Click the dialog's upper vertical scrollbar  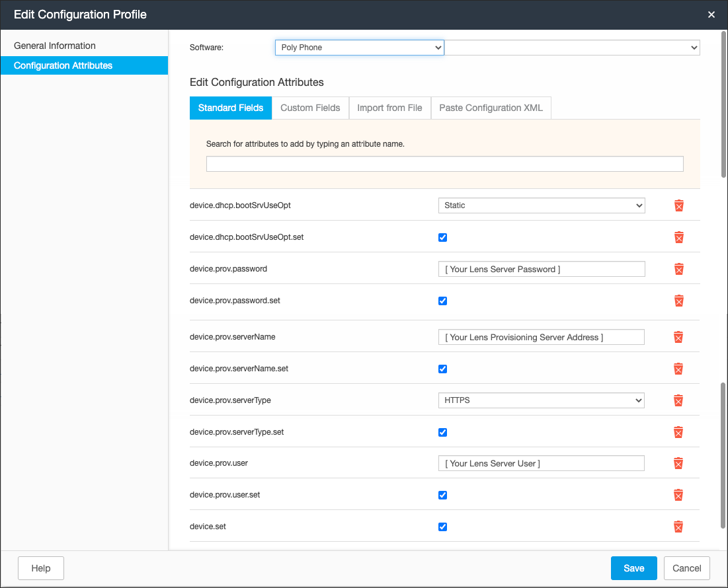[x=723, y=104]
